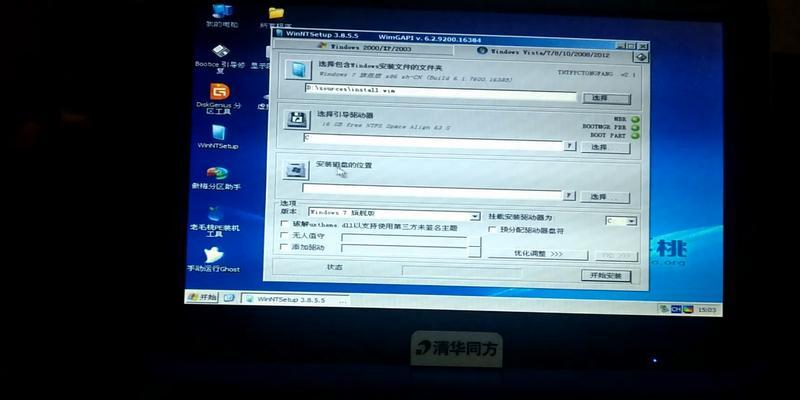Screen dimensions: 800x400
Task: Click the CH language indicator in the tray
Action: click(x=677, y=309)
